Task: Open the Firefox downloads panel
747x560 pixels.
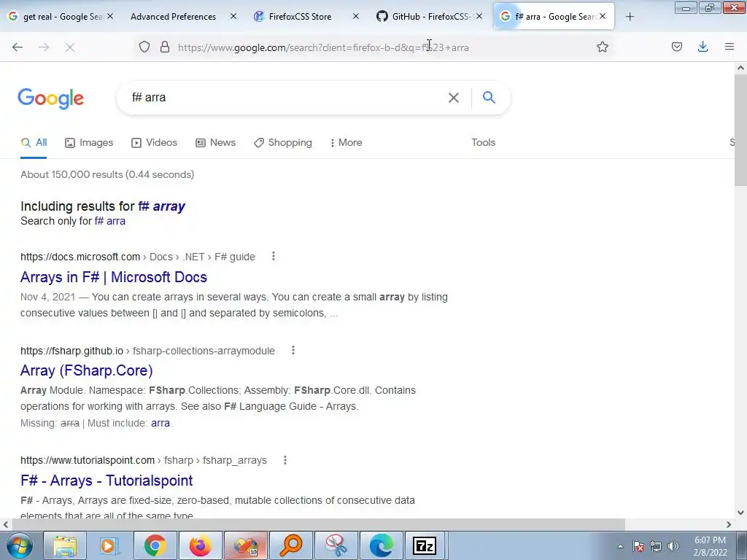Action: [703, 47]
